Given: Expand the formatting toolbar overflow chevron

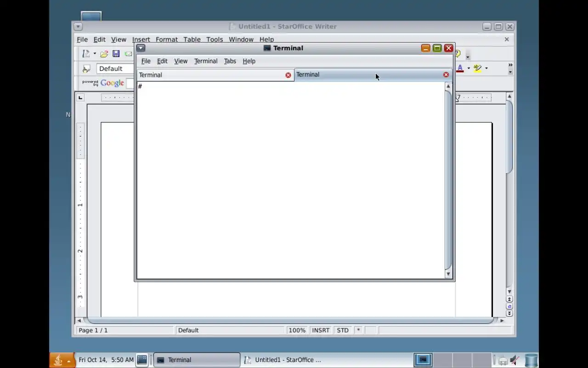Looking at the screenshot, I should click(x=510, y=65).
